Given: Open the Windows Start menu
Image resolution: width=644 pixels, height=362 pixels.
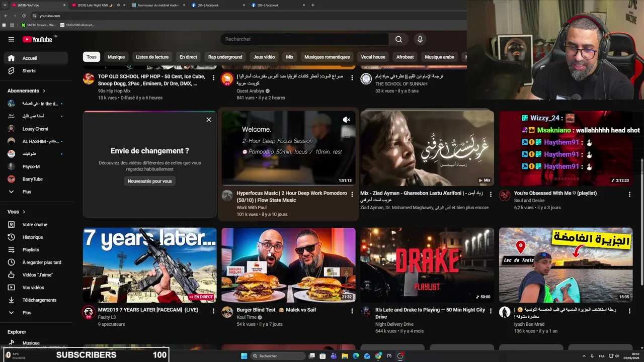Looking at the screenshot, I should tap(244, 356).
